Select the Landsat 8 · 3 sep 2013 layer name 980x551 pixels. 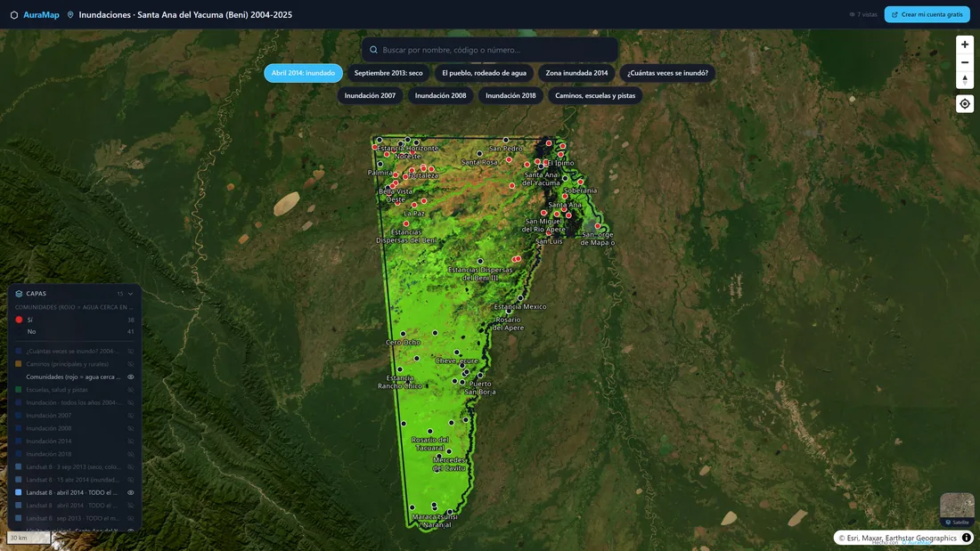click(x=73, y=466)
